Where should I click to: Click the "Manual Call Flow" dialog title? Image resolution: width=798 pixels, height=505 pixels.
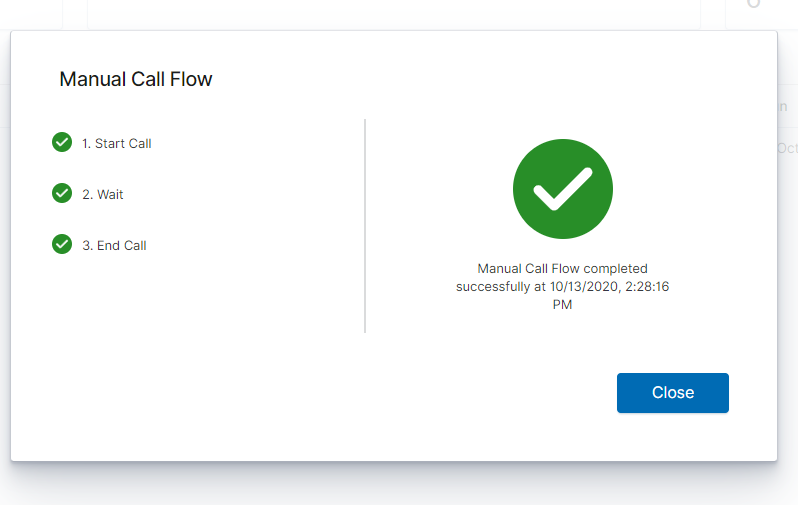click(136, 79)
